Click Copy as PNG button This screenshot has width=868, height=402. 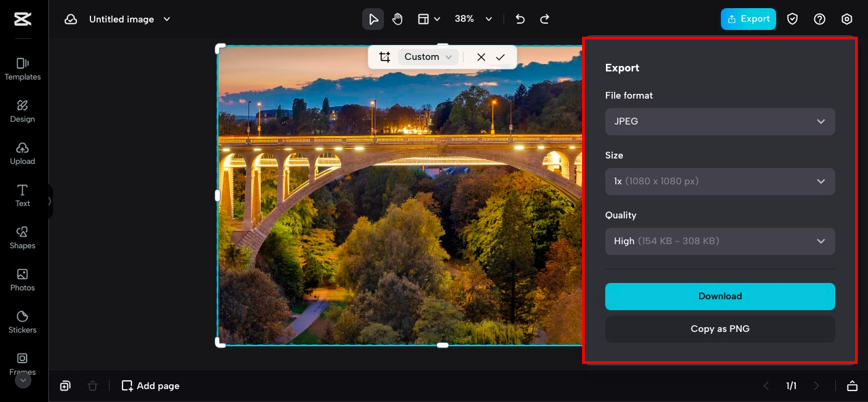point(720,329)
